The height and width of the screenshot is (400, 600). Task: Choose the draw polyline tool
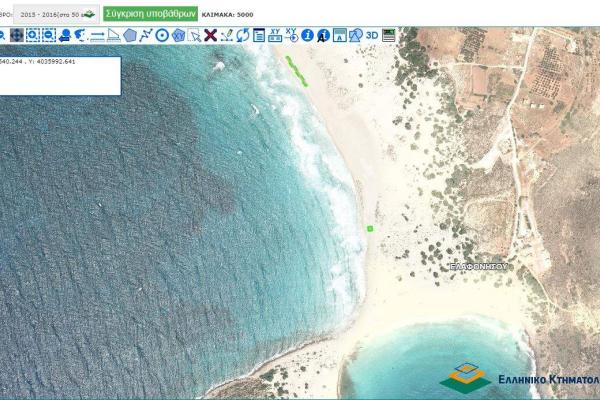146,35
